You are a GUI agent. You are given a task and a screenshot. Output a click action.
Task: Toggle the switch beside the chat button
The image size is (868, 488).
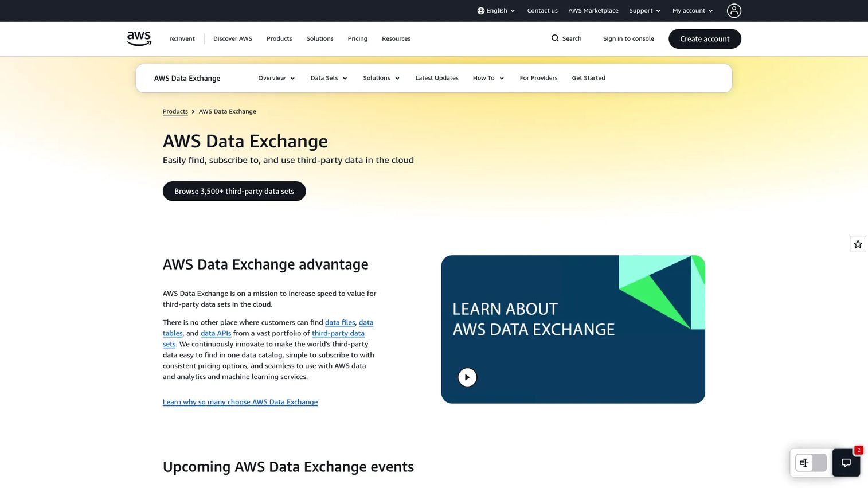click(x=811, y=463)
